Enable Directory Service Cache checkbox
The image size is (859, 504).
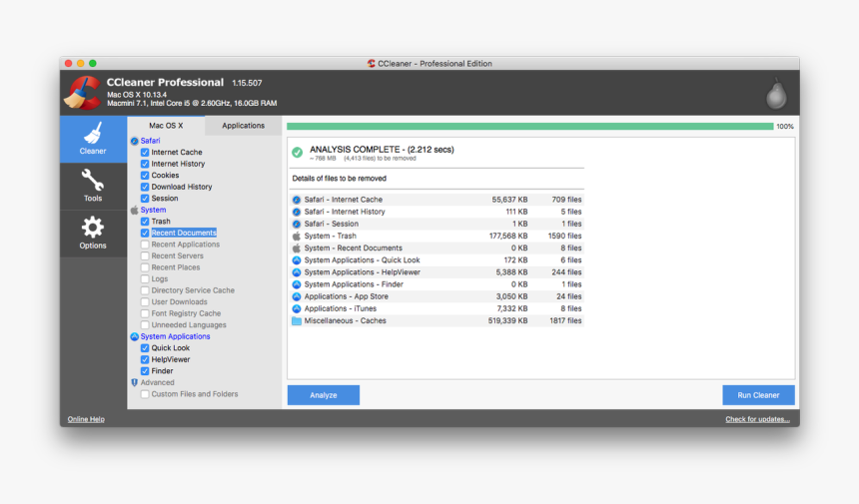(x=145, y=290)
